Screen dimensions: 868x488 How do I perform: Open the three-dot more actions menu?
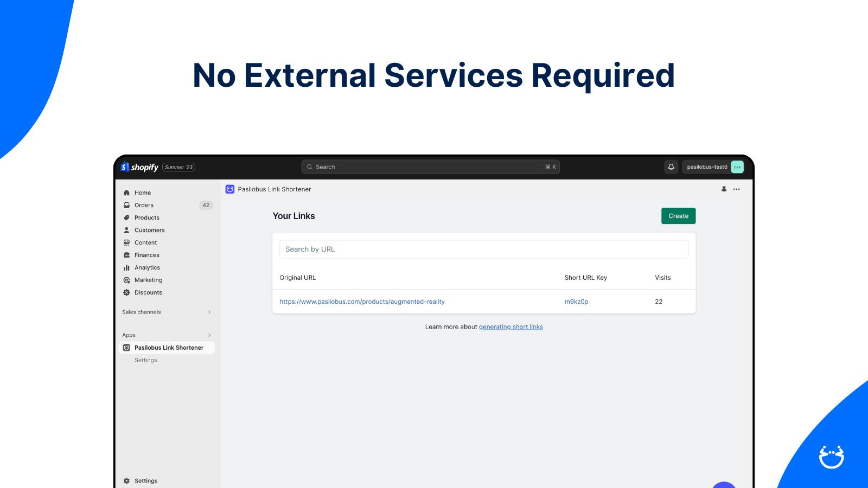736,189
